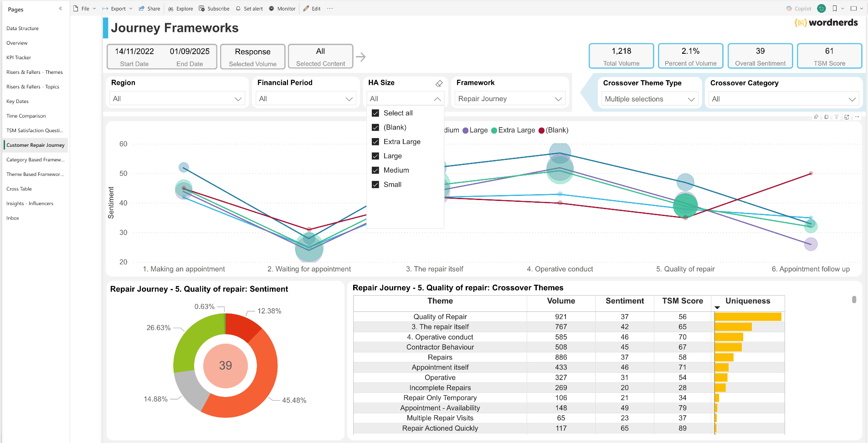
Task: Click the copy visual icon above chart
Action: coord(826,117)
